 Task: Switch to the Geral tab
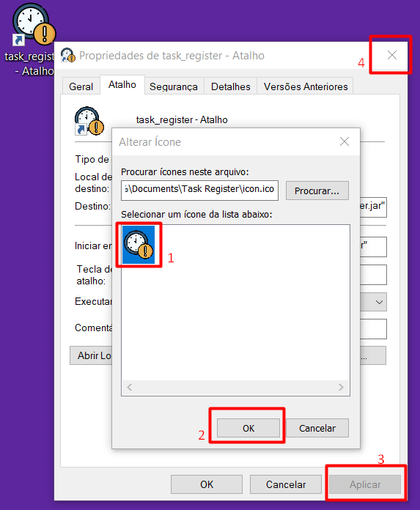pos(81,86)
